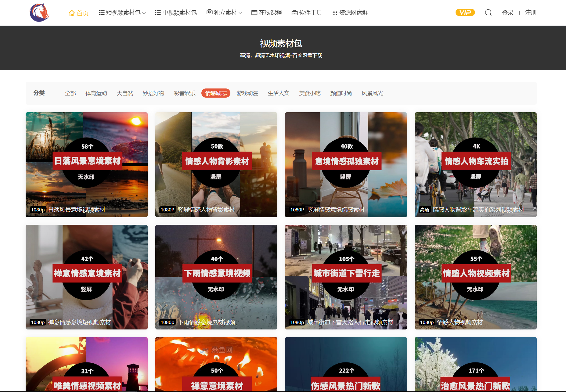The width and height of the screenshot is (566, 392).
Task: Click the grid icon before 资源网盘群
Action: [x=335, y=13]
